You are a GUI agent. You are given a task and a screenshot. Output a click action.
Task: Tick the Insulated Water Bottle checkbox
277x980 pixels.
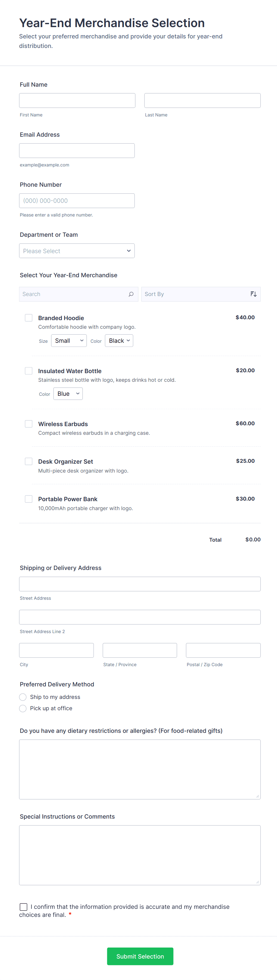click(x=29, y=370)
